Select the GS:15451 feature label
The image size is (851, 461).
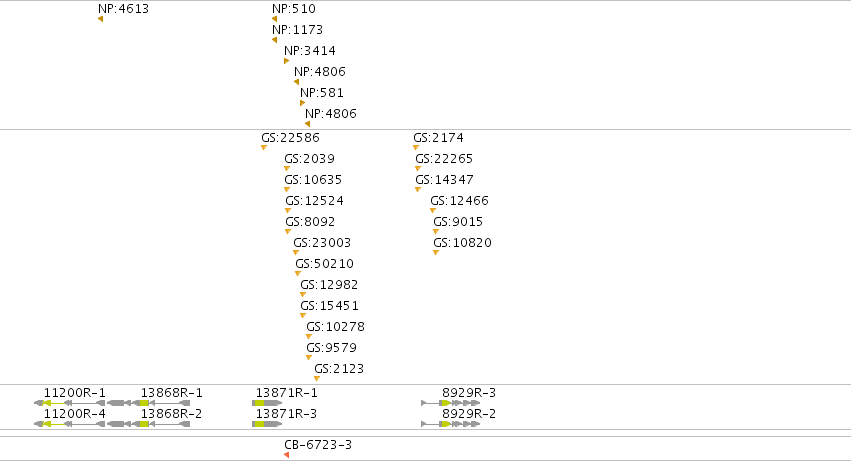[x=329, y=306]
